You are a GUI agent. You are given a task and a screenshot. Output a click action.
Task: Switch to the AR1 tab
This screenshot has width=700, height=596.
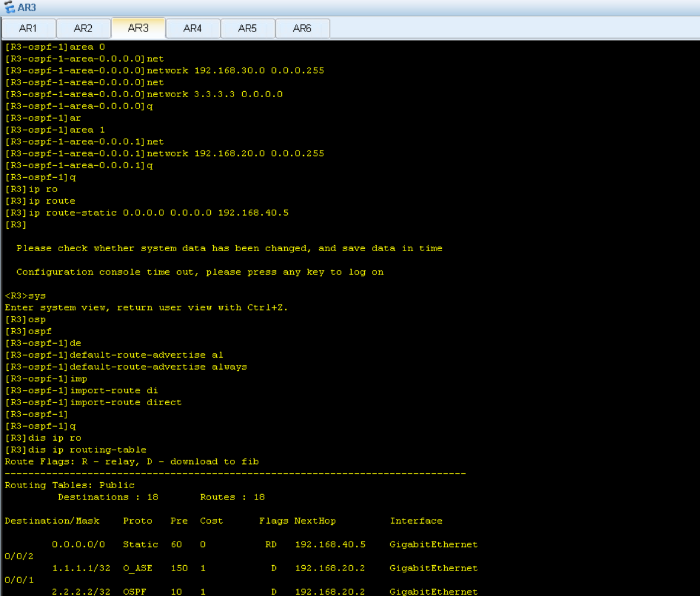(28, 28)
